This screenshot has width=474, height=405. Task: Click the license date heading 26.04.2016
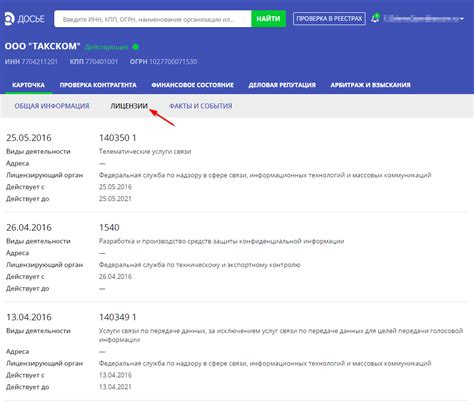[29, 228]
